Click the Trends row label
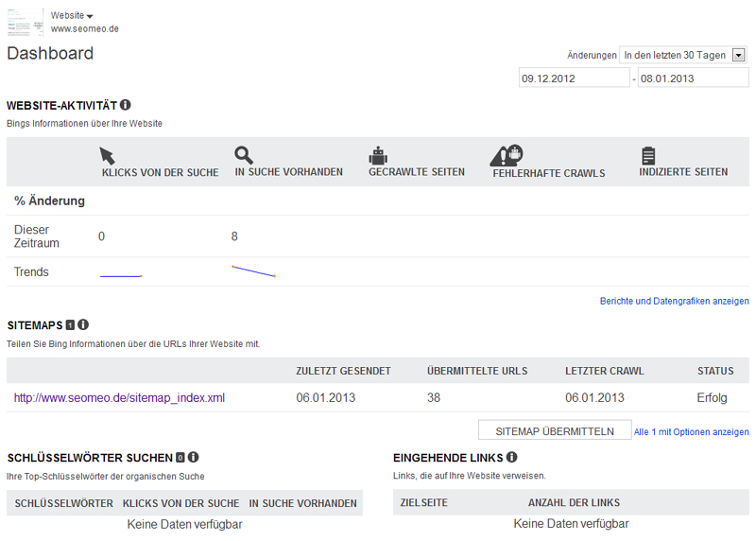Image resolution: width=756 pixels, height=541 pixels. (x=31, y=271)
